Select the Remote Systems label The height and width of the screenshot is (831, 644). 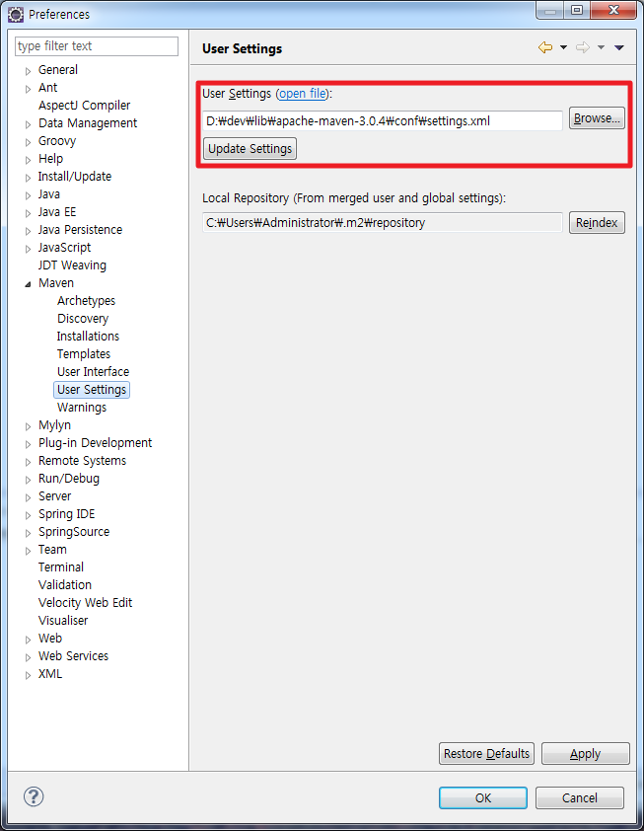click(82, 461)
